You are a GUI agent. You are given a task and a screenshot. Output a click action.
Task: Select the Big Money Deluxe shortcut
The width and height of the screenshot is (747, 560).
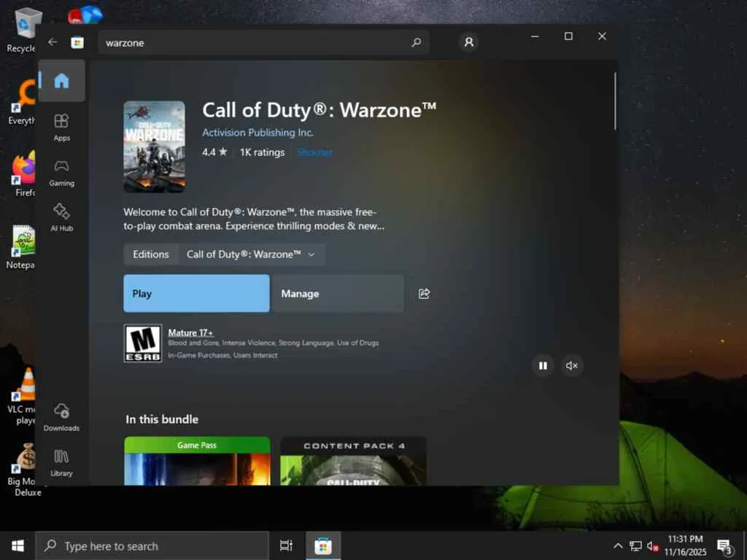pos(24,470)
